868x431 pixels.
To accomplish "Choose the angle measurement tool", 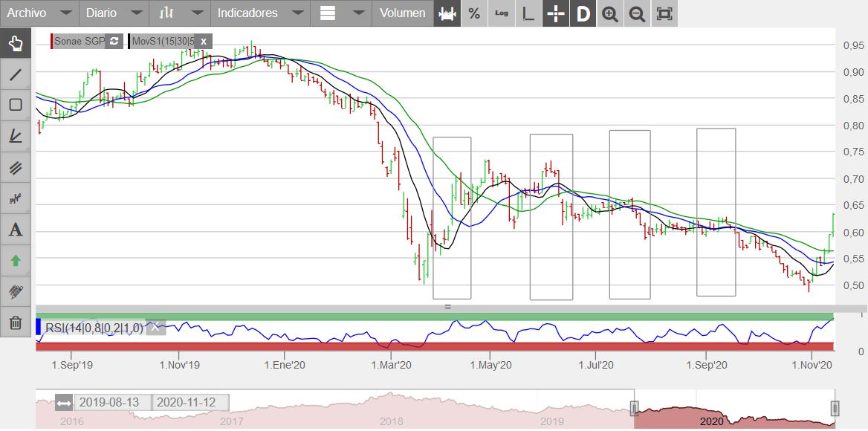I will tap(16, 136).
